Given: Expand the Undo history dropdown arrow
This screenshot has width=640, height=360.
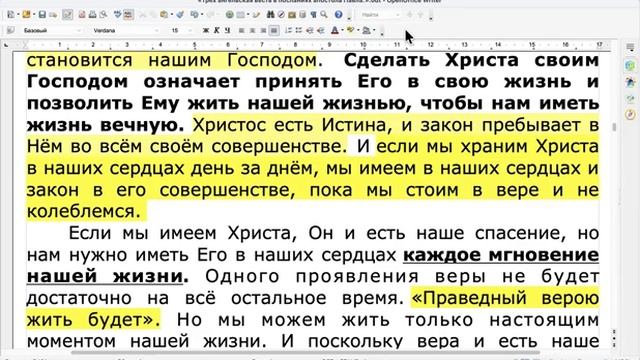Looking at the screenshot, I should pyautogui.click(x=202, y=15).
